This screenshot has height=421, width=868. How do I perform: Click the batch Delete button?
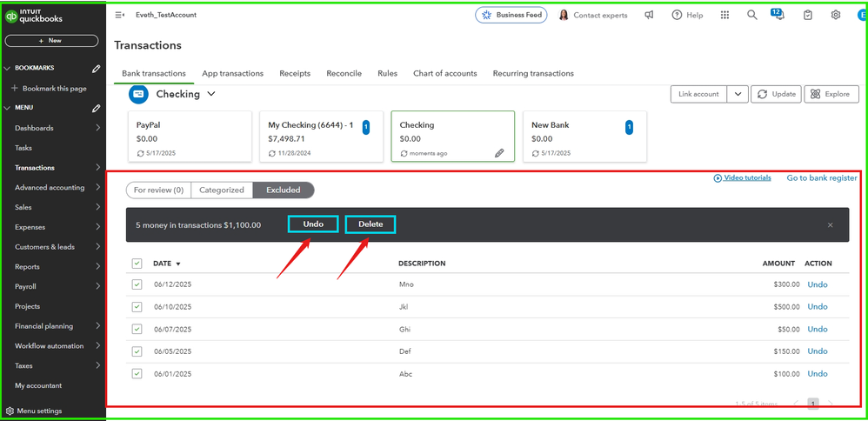[371, 224]
